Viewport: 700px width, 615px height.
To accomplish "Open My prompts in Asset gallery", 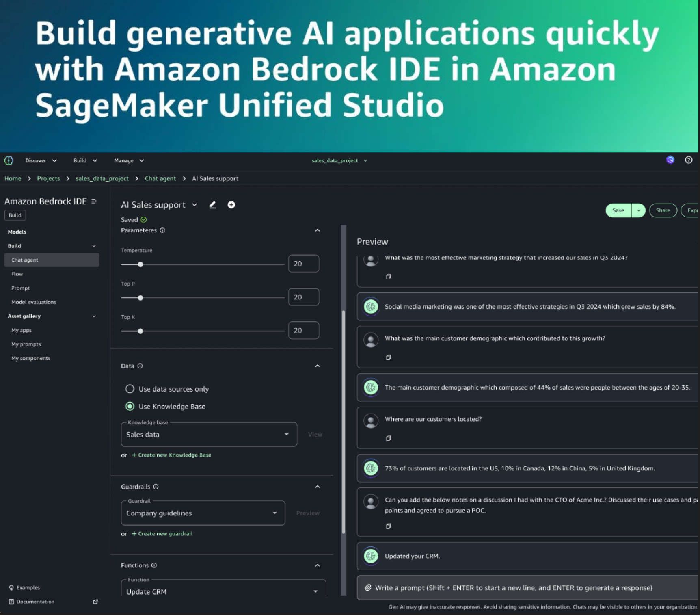I will [x=26, y=344].
